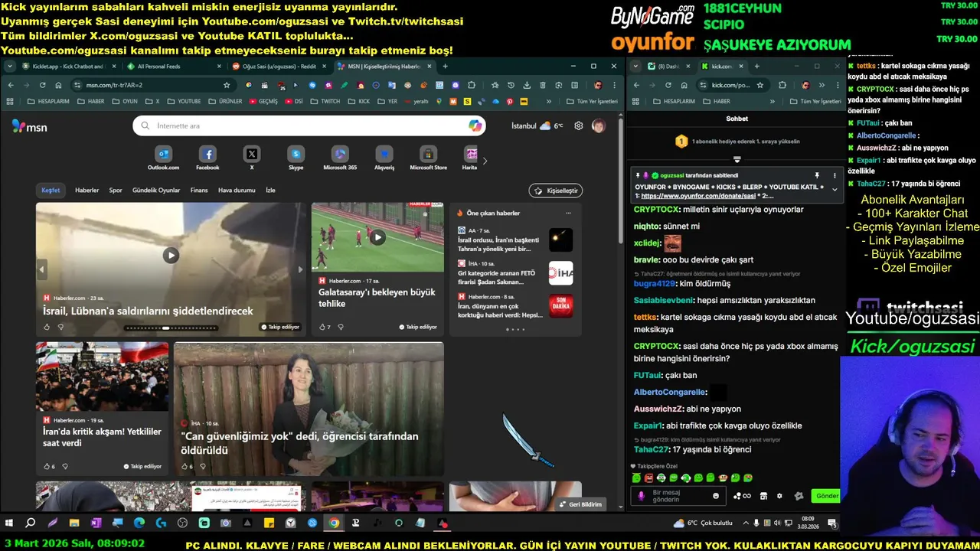The width and height of the screenshot is (980, 551).
Task: Click the Kişiselleştir button
Action: [556, 191]
